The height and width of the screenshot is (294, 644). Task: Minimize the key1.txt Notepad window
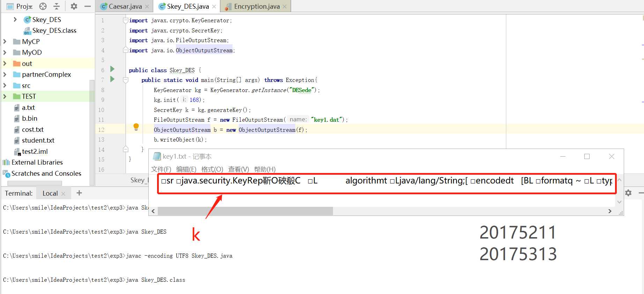pos(563,157)
